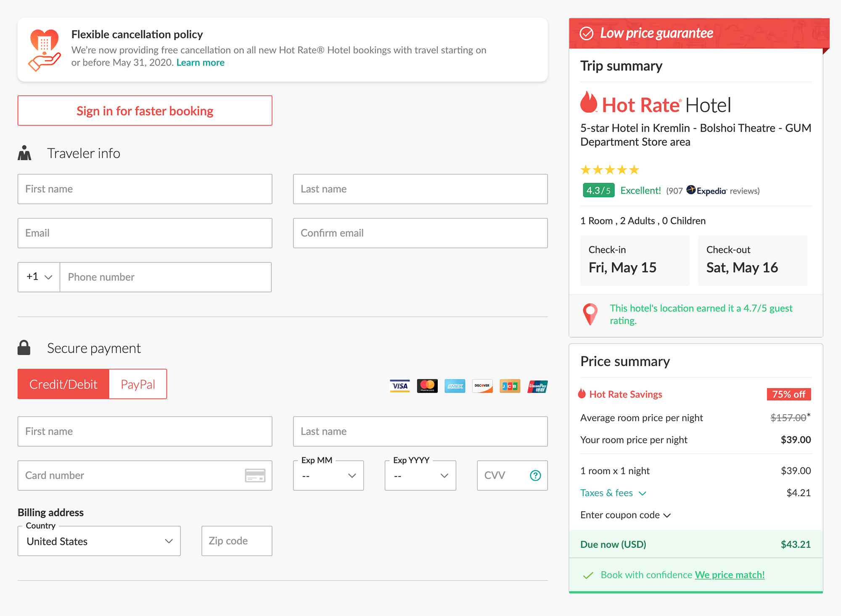Click the Due now $43.21 amount
Image resolution: width=841 pixels, height=616 pixels.
tap(796, 545)
